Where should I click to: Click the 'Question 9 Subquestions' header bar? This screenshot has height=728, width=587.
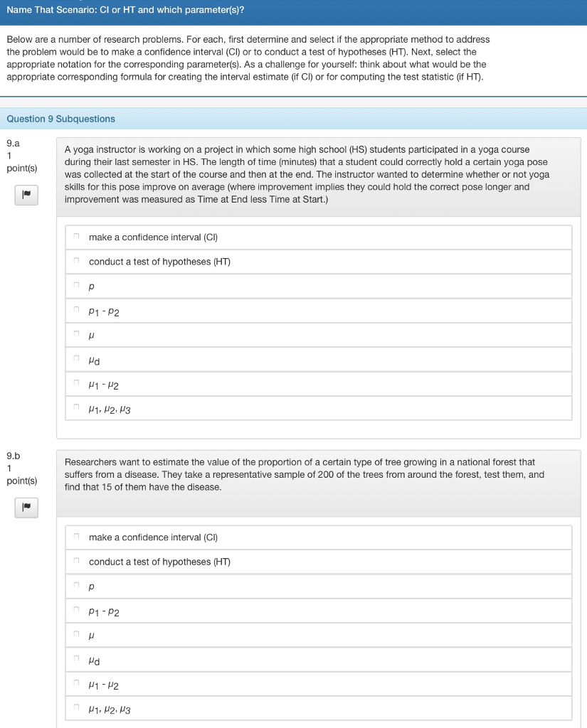[x=293, y=119]
